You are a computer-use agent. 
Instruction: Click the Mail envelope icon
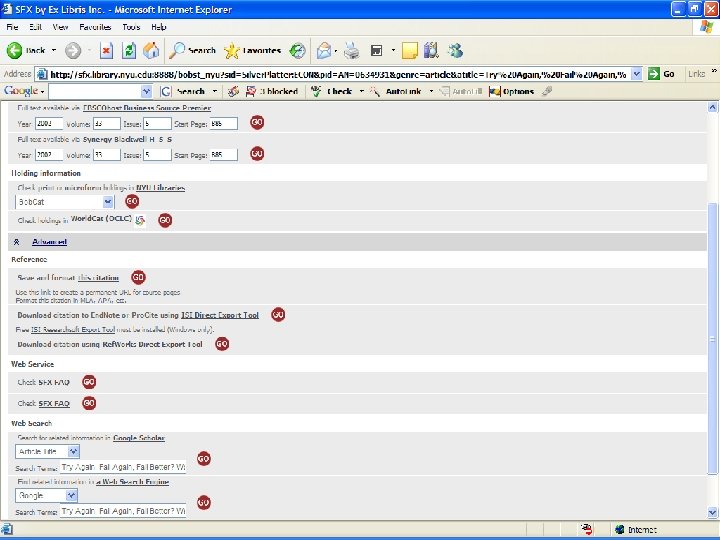[x=324, y=51]
